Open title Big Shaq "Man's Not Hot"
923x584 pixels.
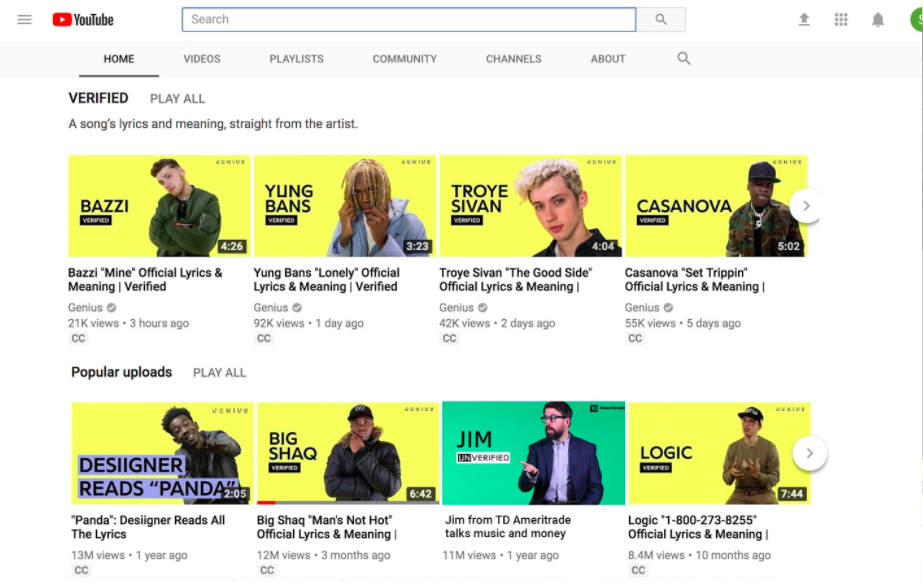pos(327,527)
